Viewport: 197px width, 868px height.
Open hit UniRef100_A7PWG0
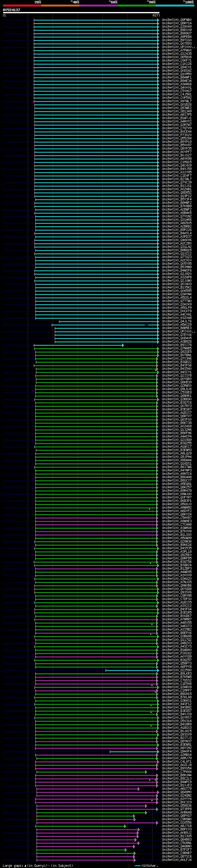click(x=176, y=50)
